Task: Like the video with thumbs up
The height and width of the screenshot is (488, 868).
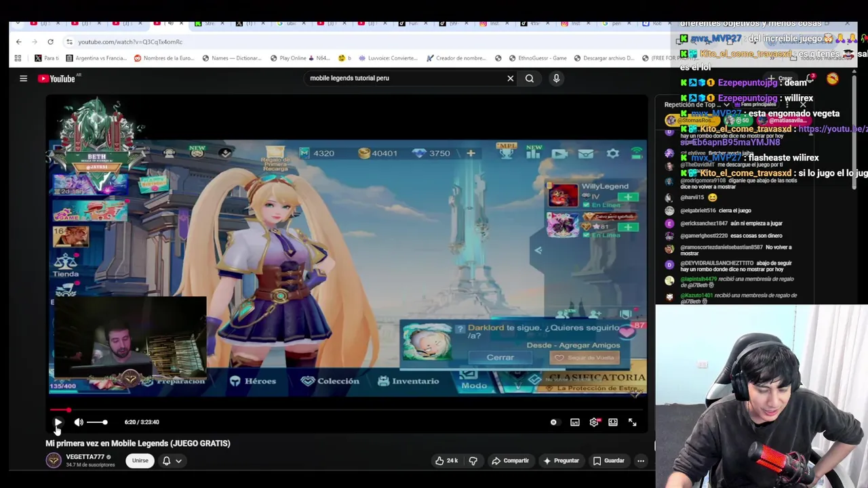Action: point(446,461)
